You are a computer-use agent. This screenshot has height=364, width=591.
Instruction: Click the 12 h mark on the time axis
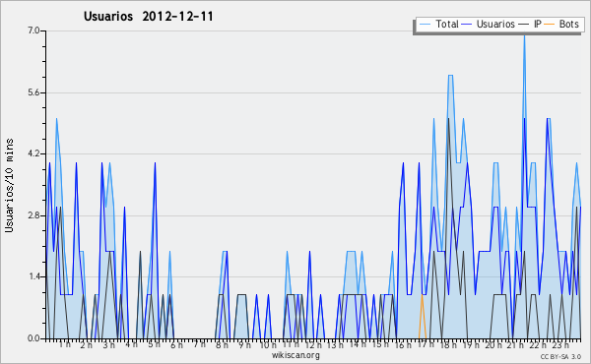(x=313, y=344)
